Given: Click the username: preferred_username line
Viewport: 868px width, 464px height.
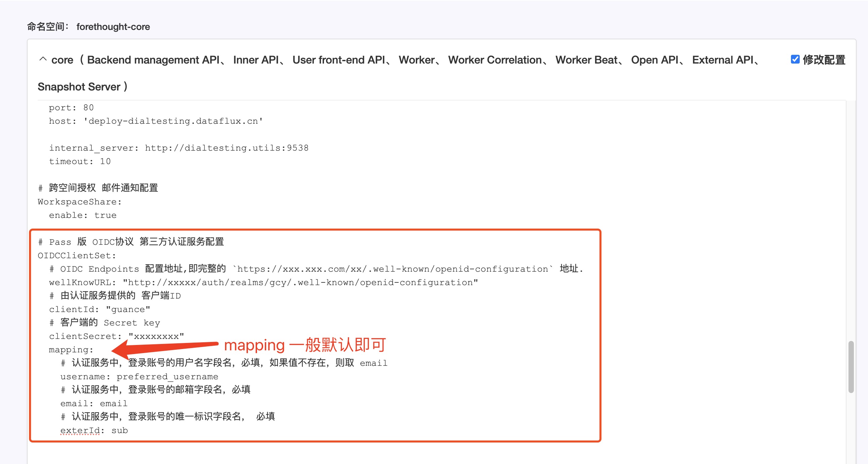Looking at the screenshot, I should click(x=139, y=377).
